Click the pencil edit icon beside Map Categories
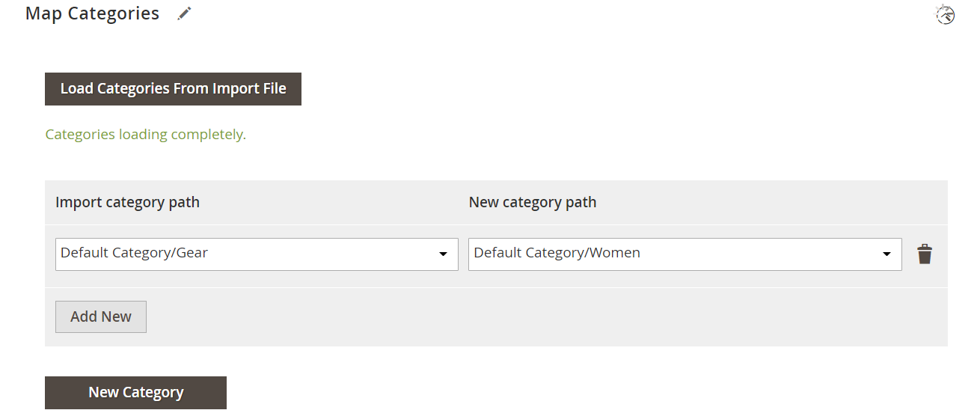 click(x=185, y=13)
